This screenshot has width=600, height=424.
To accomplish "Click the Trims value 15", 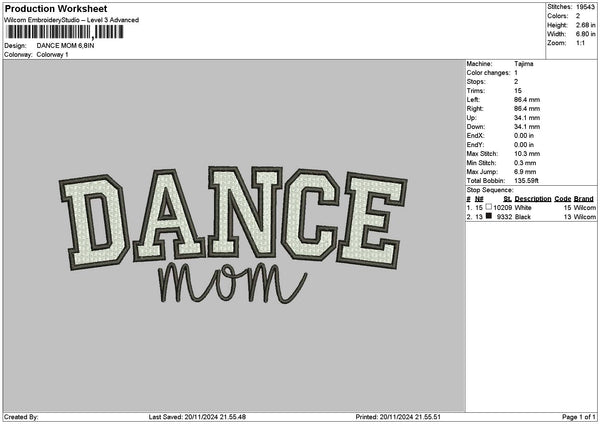I will (518, 91).
